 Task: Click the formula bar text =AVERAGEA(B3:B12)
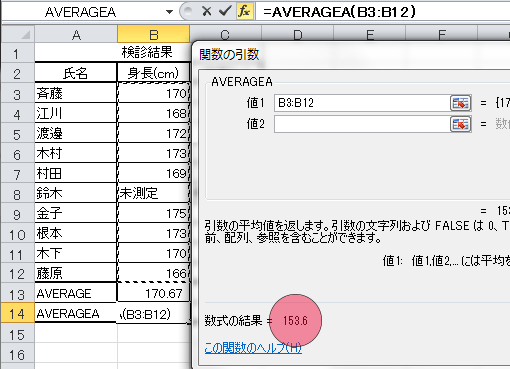coord(339,12)
